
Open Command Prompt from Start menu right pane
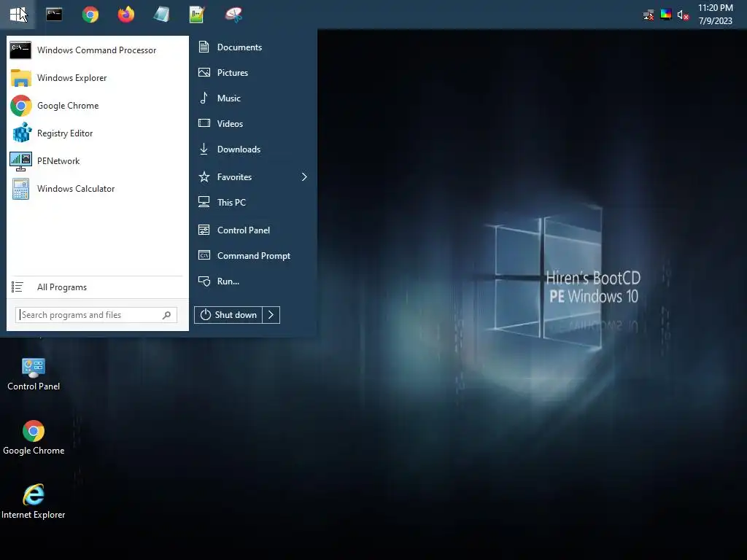coord(253,256)
